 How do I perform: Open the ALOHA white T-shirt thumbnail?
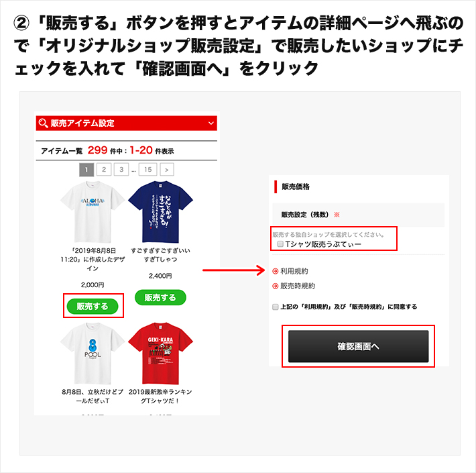[93, 212]
